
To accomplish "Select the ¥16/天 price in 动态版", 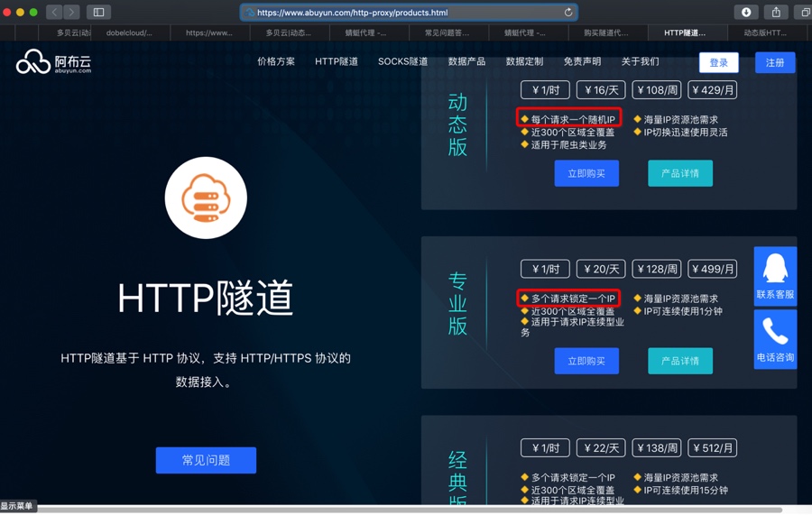I will (601, 90).
